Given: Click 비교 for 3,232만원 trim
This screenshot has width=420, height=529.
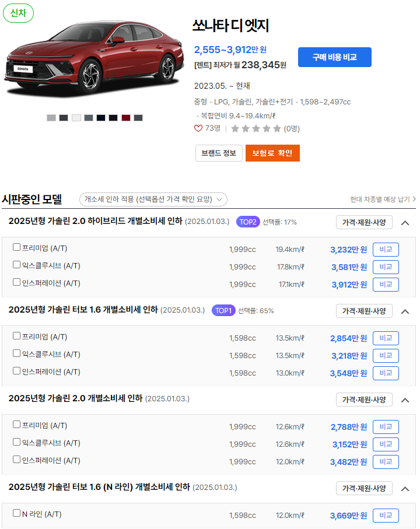Looking at the screenshot, I should coord(386,250).
